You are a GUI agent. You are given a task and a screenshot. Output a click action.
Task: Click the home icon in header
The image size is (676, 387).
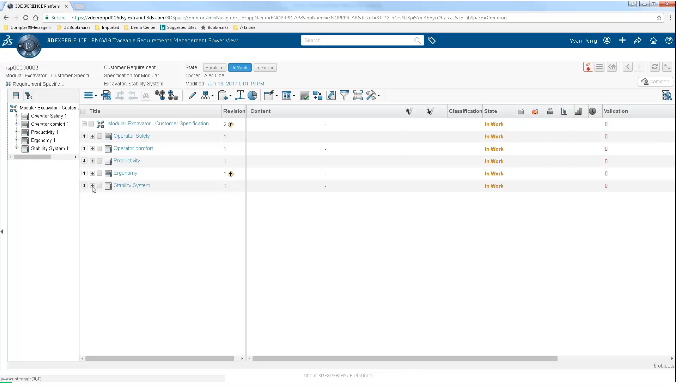point(653,41)
